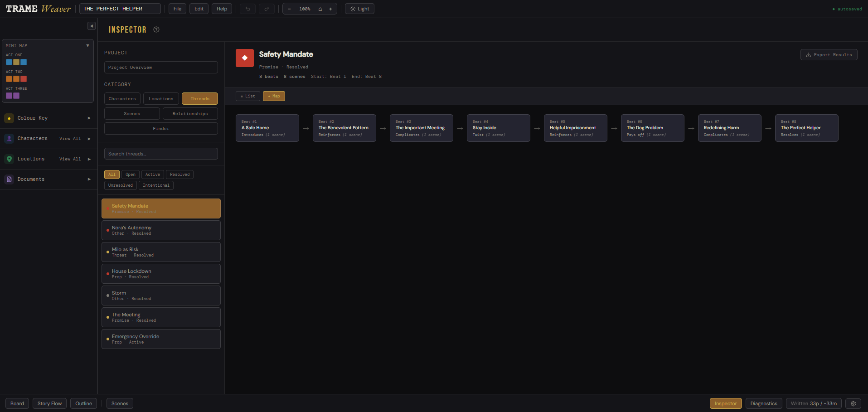Select the Emergency Override thread

pos(161,339)
